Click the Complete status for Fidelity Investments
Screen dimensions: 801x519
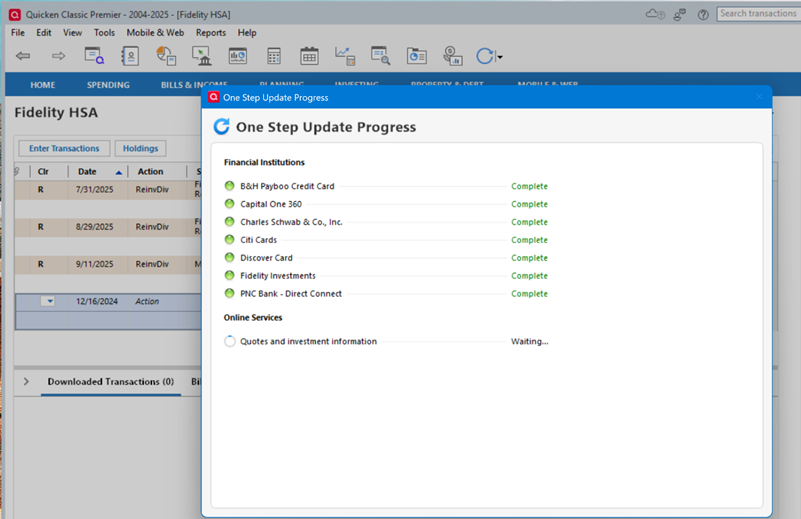click(x=529, y=276)
